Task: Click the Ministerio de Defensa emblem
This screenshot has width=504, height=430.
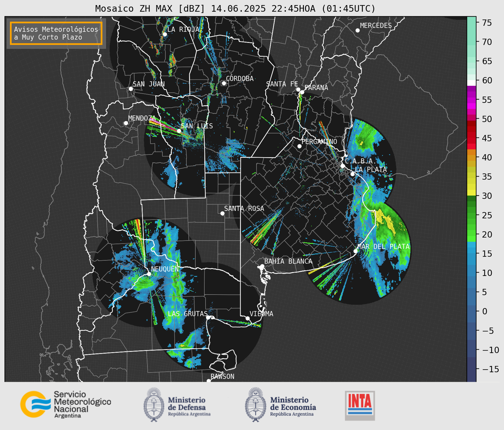Action: [x=154, y=405]
